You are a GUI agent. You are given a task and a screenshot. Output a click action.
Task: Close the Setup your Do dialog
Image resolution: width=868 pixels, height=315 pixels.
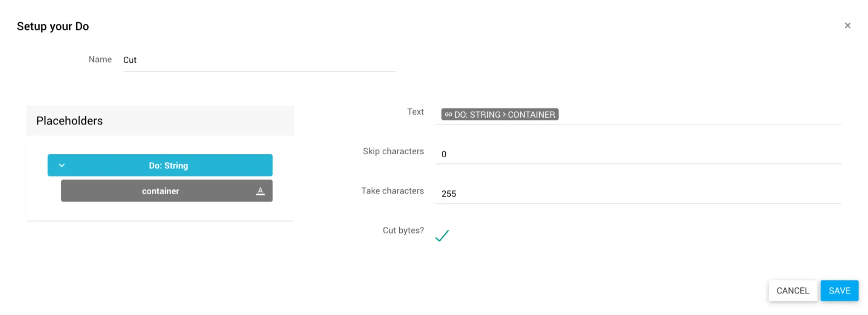click(x=847, y=26)
